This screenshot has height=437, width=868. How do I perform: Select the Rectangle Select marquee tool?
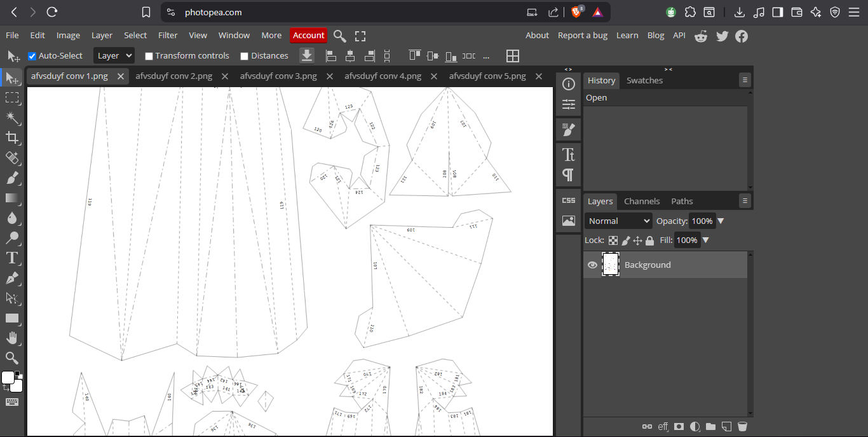pyautogui.click(x=12, y=98)
